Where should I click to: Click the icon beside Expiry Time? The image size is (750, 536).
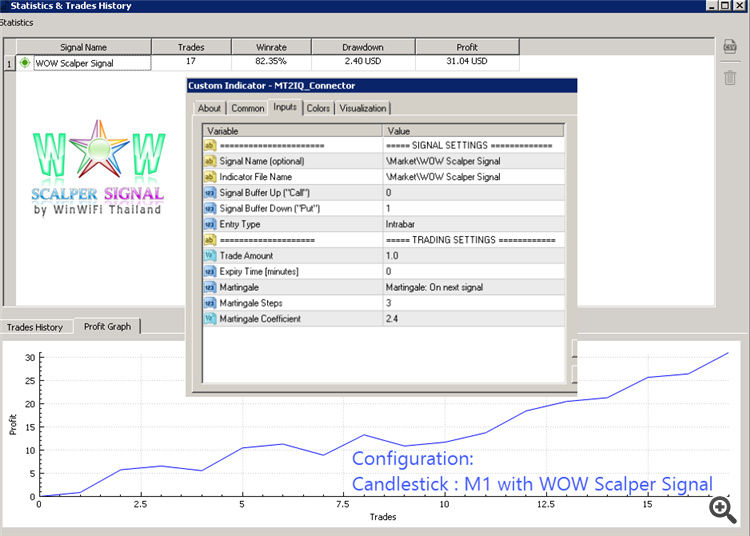pyautogui.click(x=210, y=272)
